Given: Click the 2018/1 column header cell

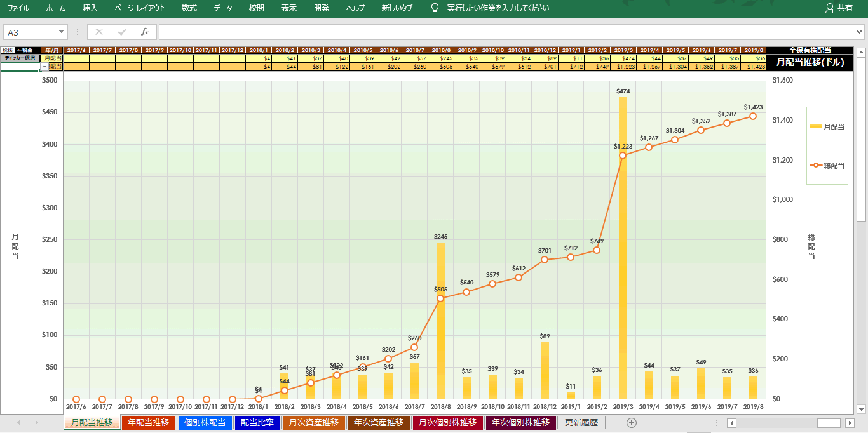Looking at the screenshot, I should point(259,50).
